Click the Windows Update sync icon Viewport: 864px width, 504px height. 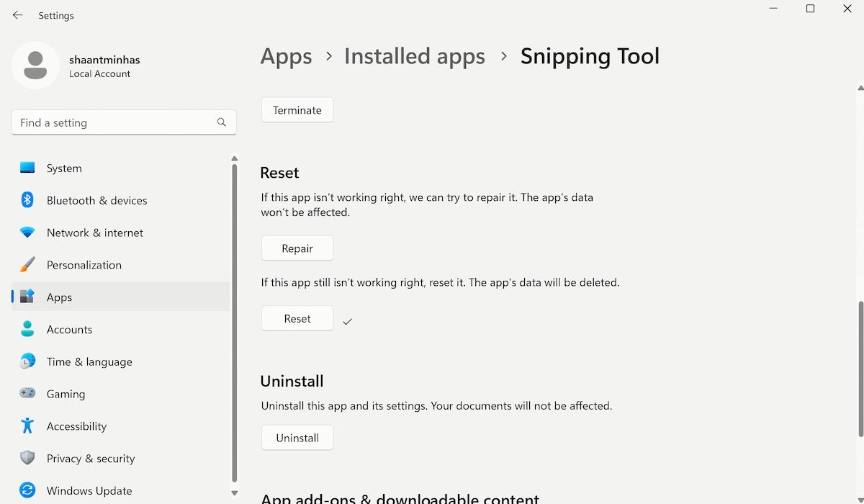click(x=27, y=490)
